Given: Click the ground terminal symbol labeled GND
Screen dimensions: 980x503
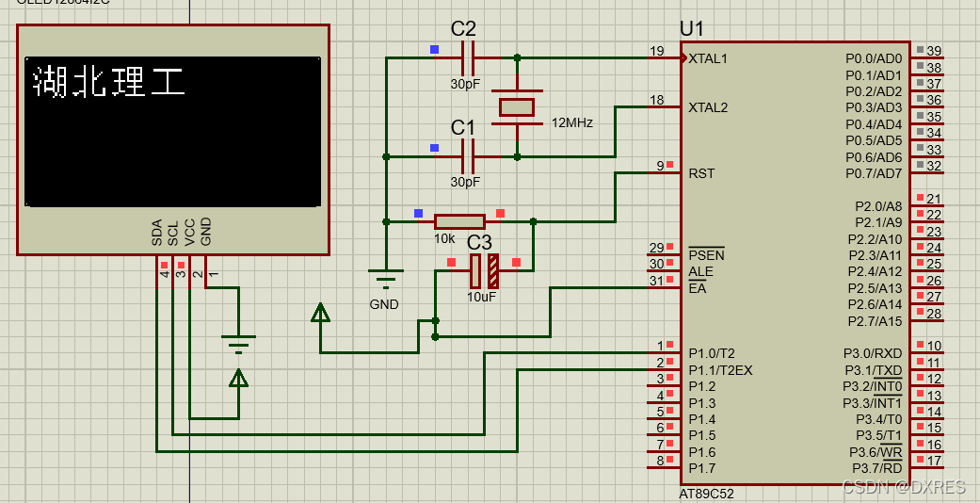Looking at the screenshot, I should [x=386, y=279].
